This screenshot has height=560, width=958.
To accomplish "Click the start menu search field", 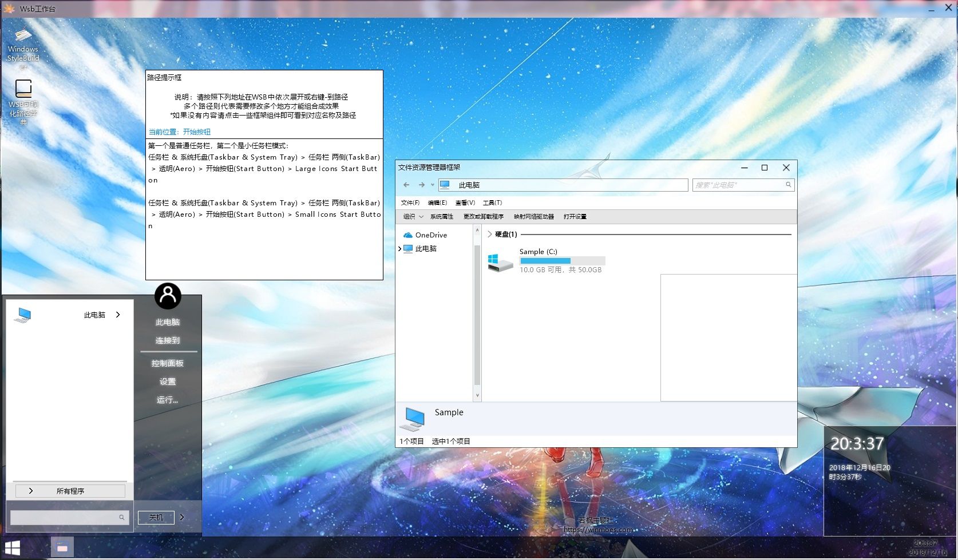I will pyautogui.click(x=69, y=517).
